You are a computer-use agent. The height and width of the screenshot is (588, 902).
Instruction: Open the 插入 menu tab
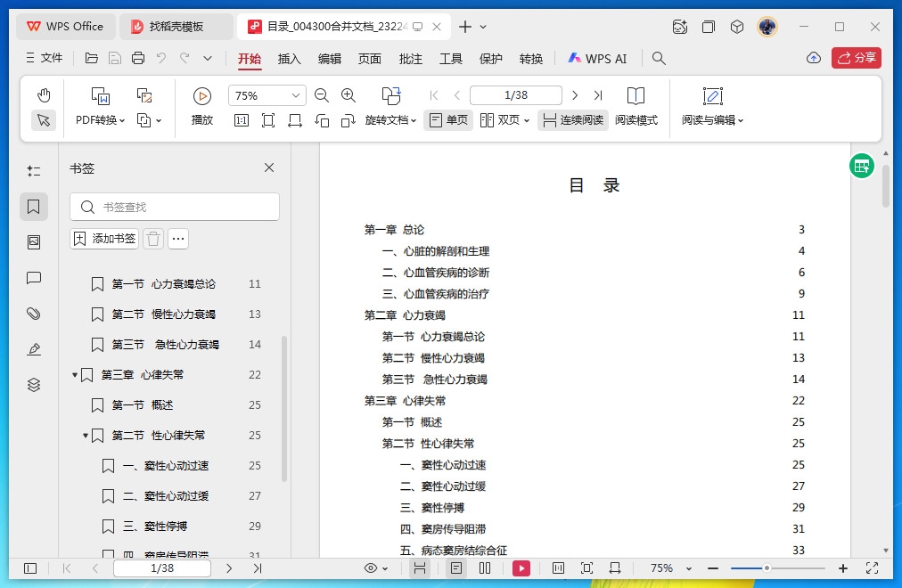[x=290, y=59]
